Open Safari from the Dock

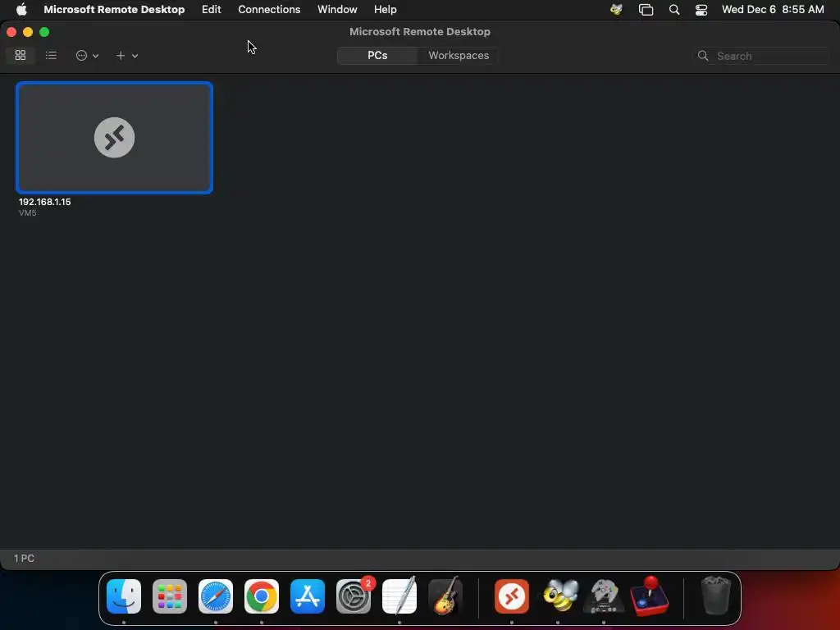click(216, 596)
